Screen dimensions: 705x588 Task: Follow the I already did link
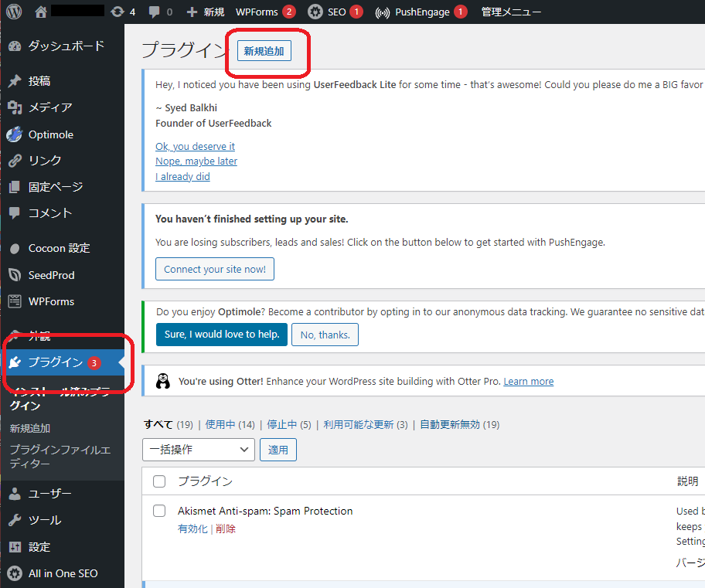point(182,176)
